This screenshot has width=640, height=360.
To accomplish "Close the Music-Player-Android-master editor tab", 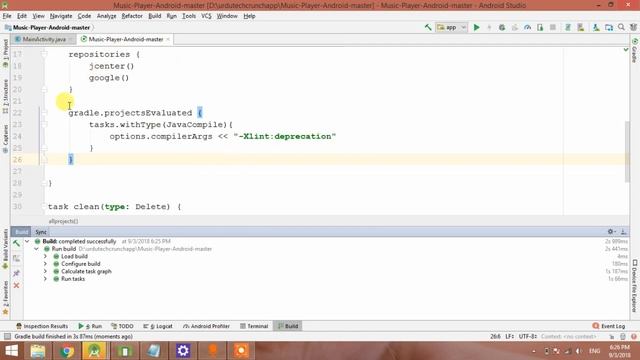I will pos(168,39).
